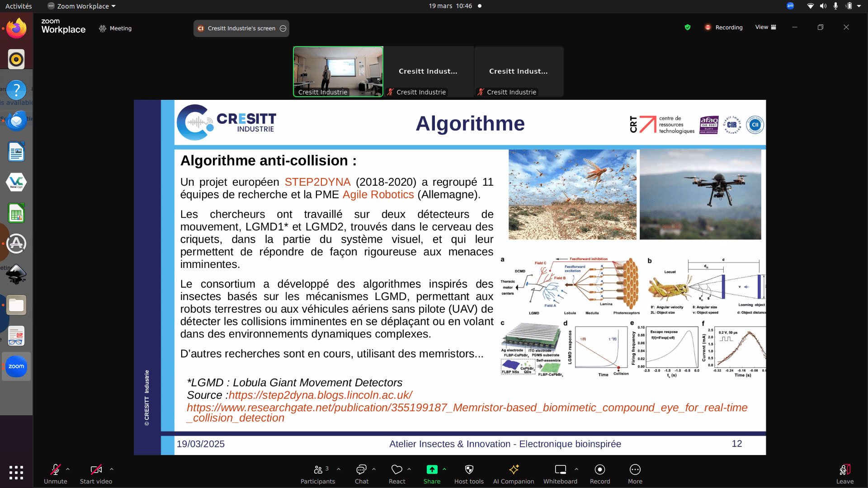868x488 pixels.
Task: Open Help from the dock
Action: (16, 90)
